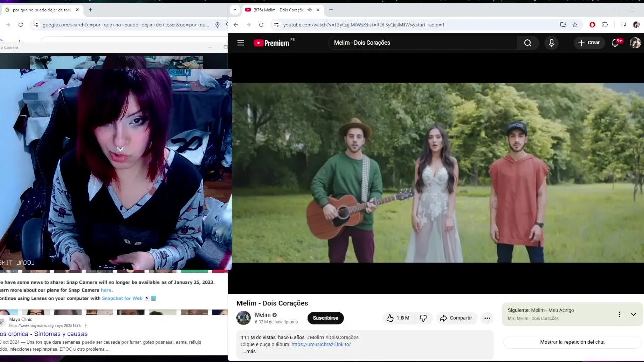644x362 pixels.
Task: Reload the YouTube tab
Action: (x=261, y=24)
